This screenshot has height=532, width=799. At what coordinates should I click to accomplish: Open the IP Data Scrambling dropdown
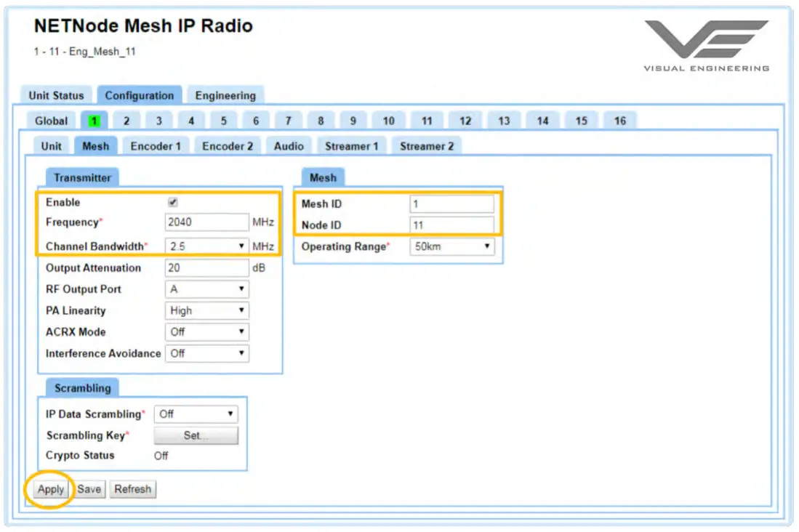[x=196, y=414]
